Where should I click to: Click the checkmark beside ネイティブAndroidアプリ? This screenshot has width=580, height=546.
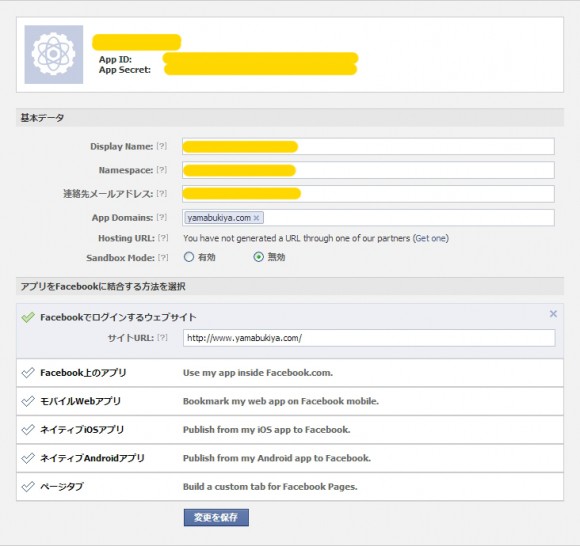(x=28, y=458)
